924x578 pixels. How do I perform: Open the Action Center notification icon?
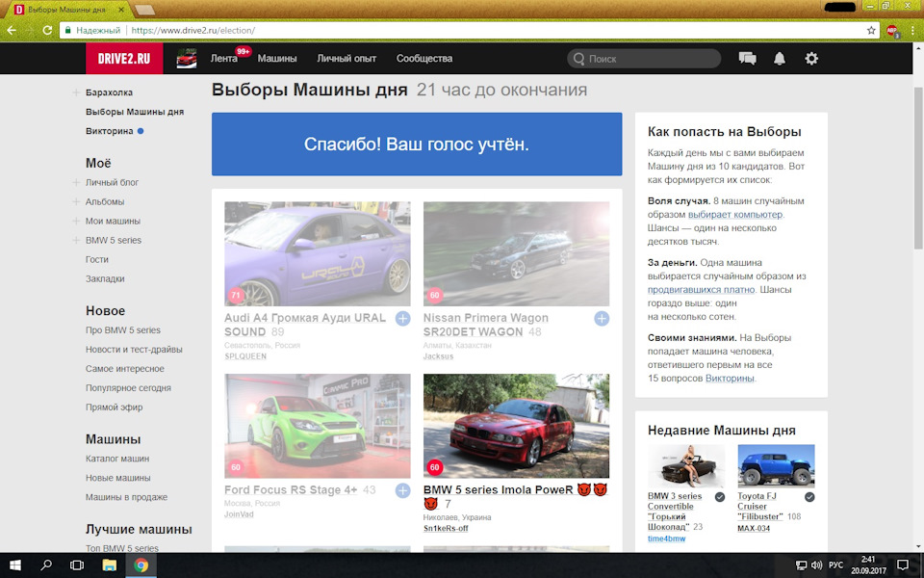tap(902, 565)
